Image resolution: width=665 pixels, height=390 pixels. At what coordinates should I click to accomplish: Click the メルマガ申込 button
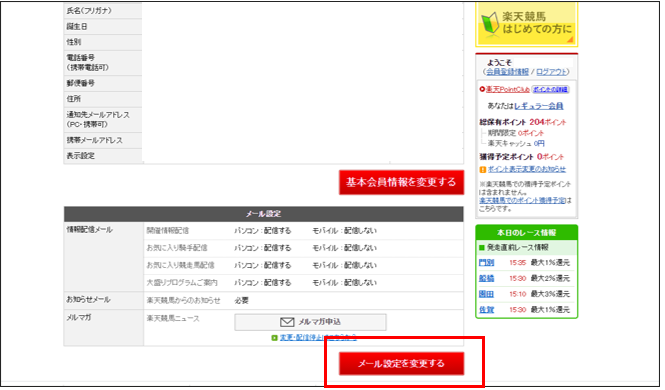pyautogui.click(x=310, y=322)
